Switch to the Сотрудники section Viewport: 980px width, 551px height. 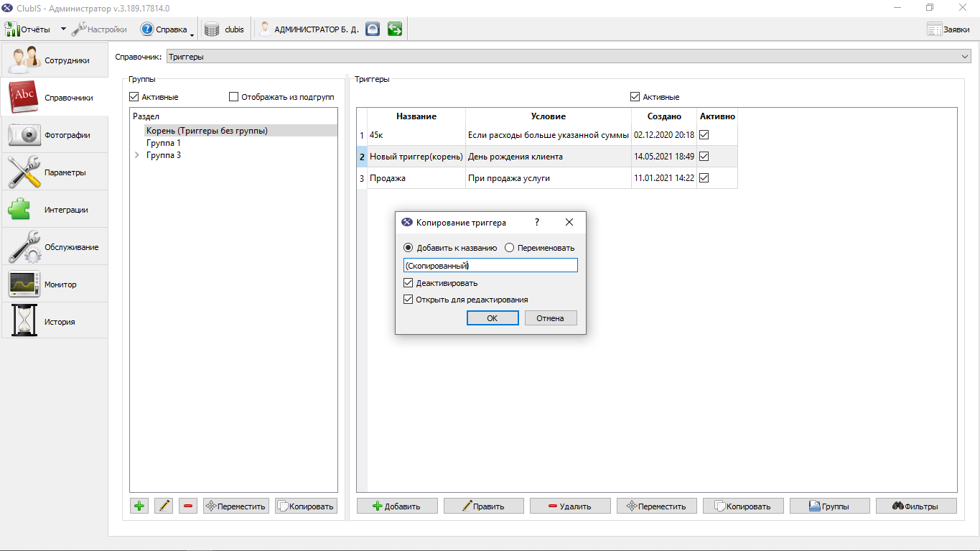pyautogui.click(x=55, y=60)
